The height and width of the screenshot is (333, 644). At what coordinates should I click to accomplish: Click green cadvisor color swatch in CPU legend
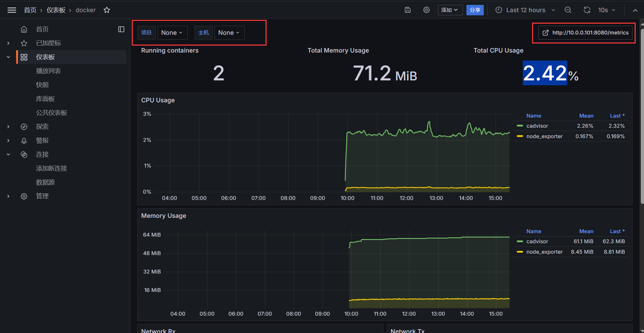[x=520, y=126]
